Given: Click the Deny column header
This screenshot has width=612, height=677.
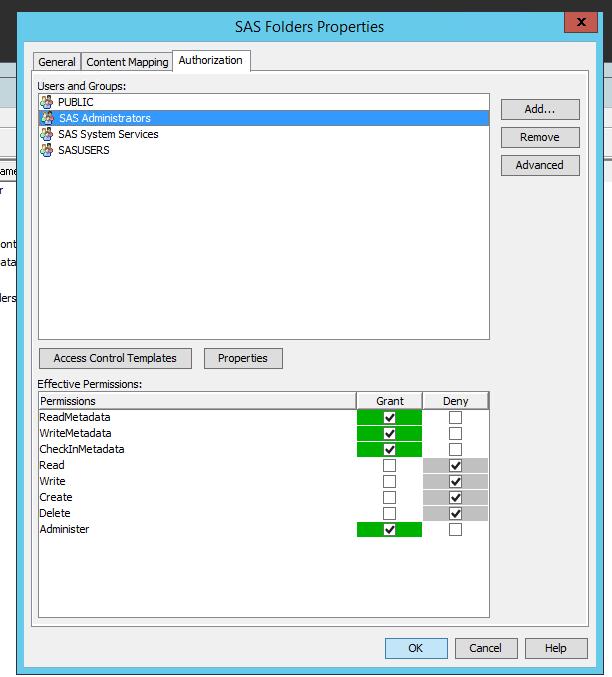Looking at the screenshot, I should tap(456, 401).
